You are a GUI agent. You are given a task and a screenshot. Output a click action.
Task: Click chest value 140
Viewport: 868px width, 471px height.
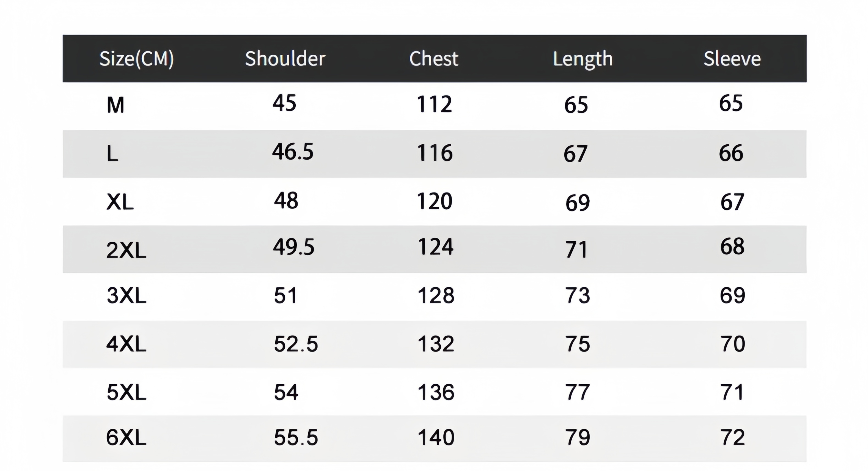click(436, 437)
